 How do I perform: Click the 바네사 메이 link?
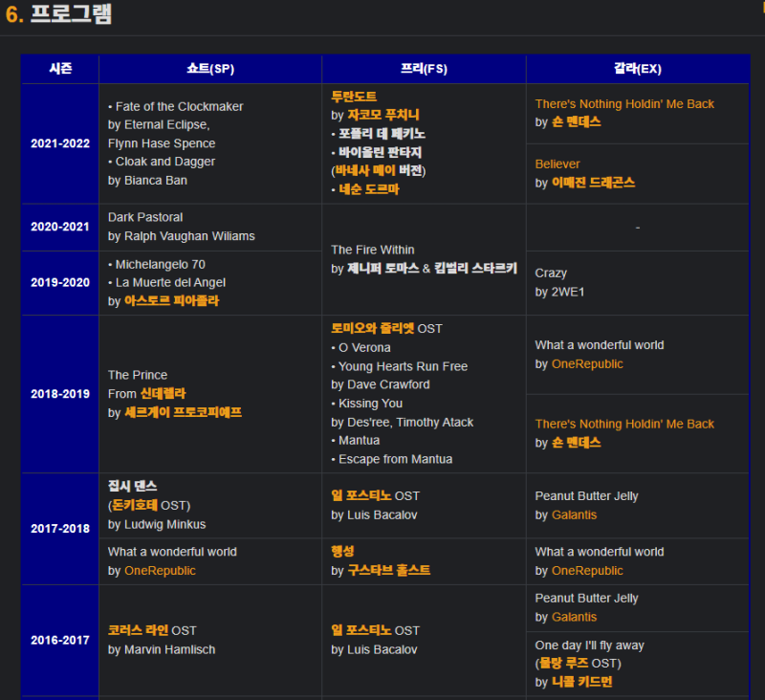[x=365, y=170]
